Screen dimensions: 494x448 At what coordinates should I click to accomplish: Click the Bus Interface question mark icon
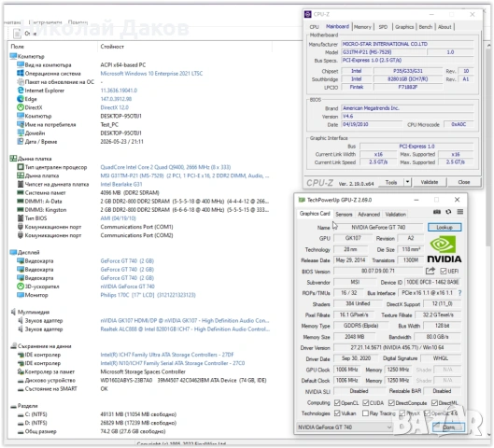point(459,293)
